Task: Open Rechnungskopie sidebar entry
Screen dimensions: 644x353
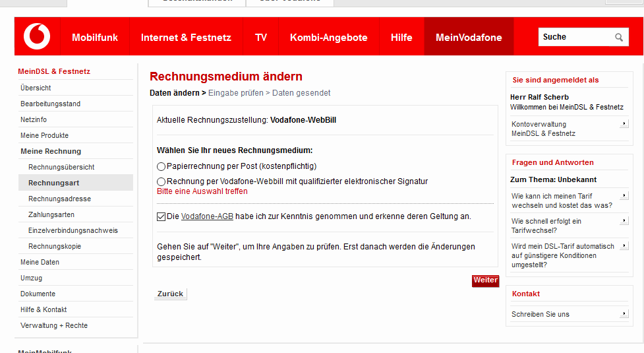Action: point(55,246)
